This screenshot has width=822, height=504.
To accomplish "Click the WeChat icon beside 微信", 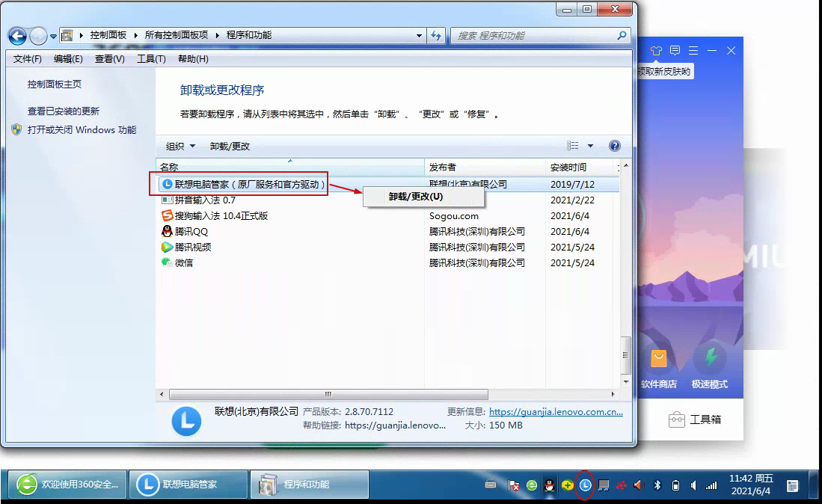I will click(167, 262).
